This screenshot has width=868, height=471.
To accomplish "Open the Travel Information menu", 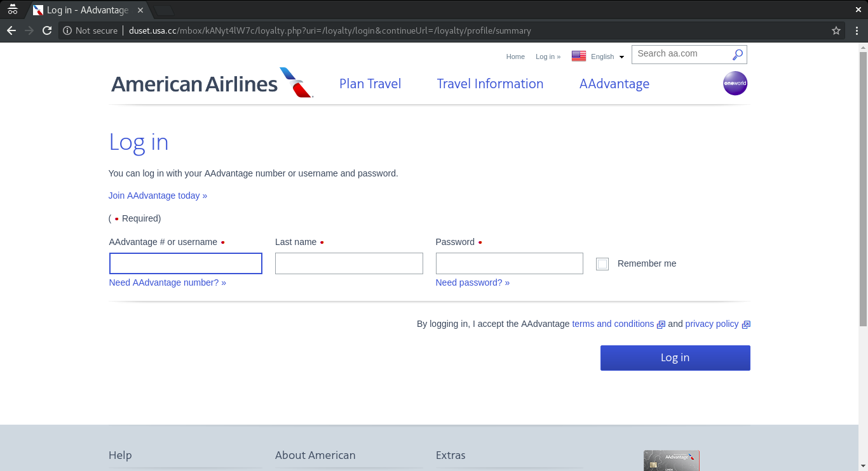I will pyautogui.click(x=490, y=84).
